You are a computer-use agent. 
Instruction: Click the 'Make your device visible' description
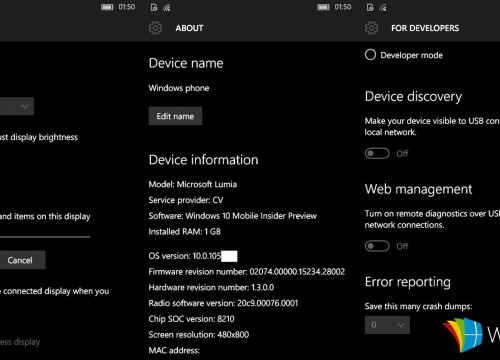point(432,126)
